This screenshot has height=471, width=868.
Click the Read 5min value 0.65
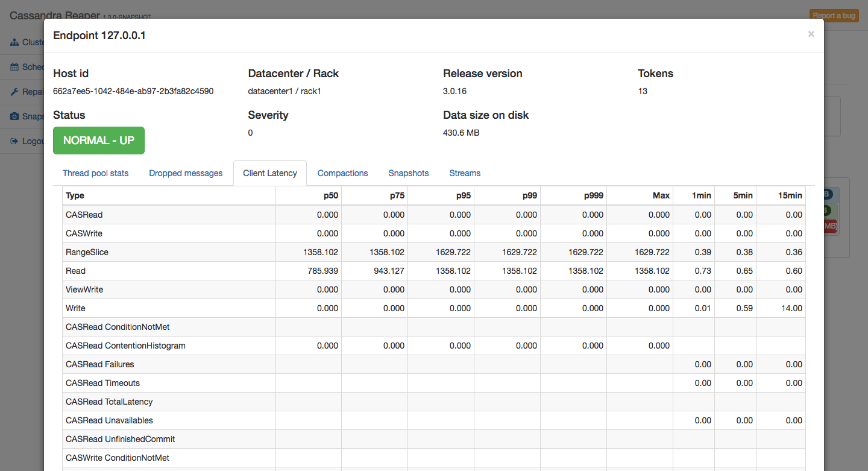pyautogui.click(x=744, y=271)
